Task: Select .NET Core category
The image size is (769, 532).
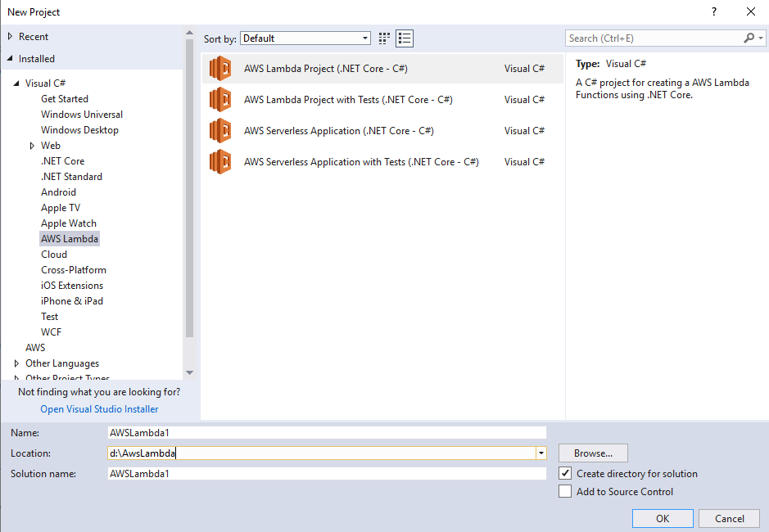Action: (63, 160)
